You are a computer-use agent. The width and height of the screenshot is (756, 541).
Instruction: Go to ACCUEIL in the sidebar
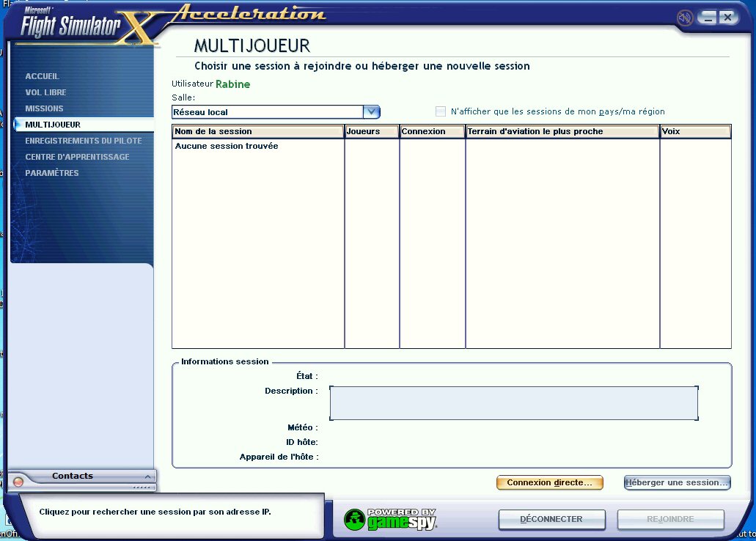tap(43, 76)
